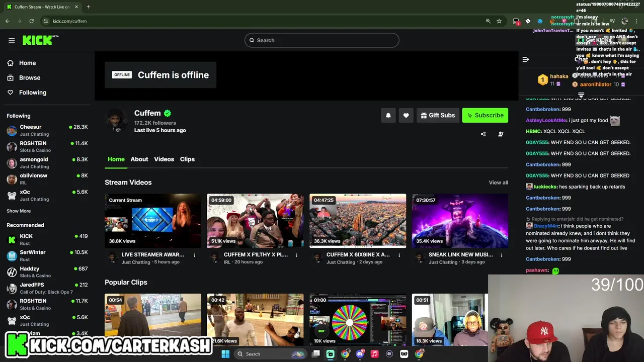Click the green Subscribe button
644x362 pixels.
(485, 115)
